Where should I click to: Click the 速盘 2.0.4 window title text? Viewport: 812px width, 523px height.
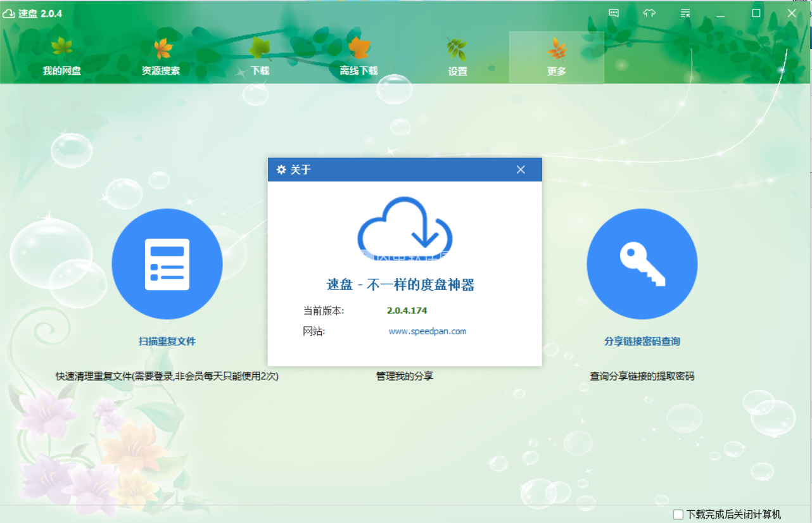tap(41, 13)
